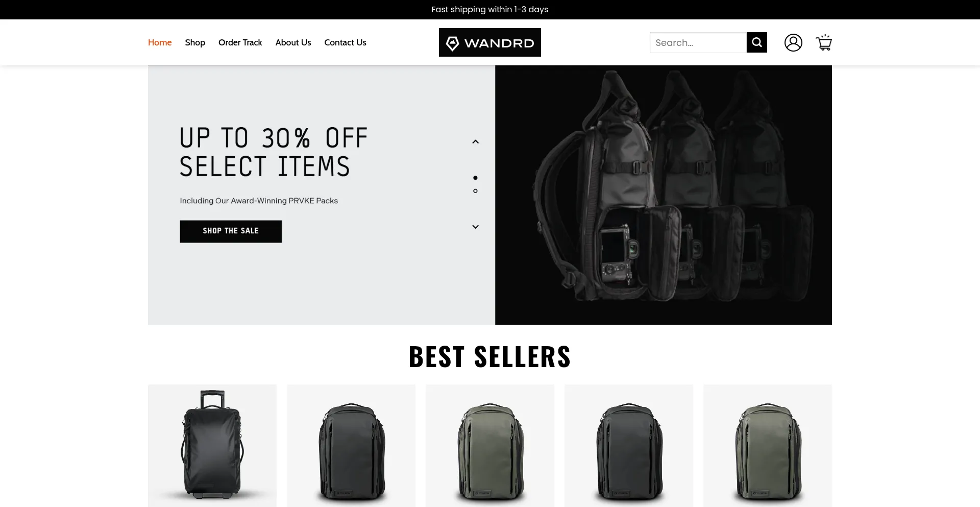Go to the Order Track page
The image size is (980, 507).
click(x=240, y=42)
